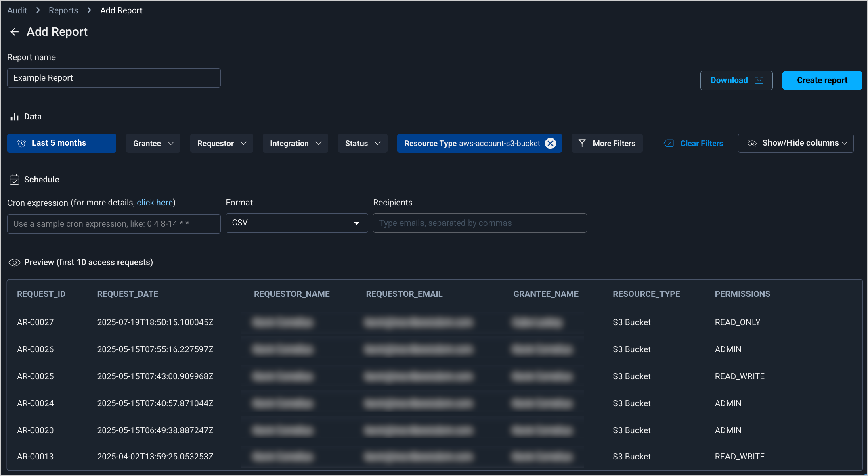
Task: Expand the Grantee filter dropdown
Action: pyautogui.click(x=153, y=143)
